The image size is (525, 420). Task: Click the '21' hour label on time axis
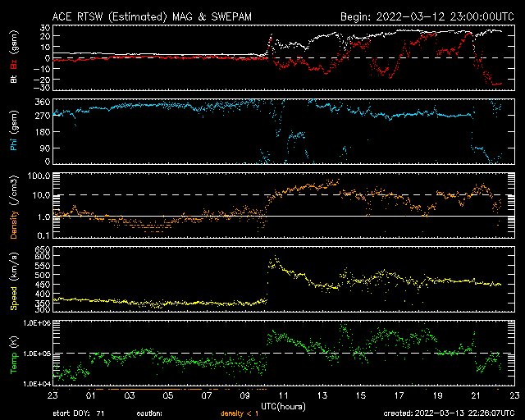coord(476,395)
